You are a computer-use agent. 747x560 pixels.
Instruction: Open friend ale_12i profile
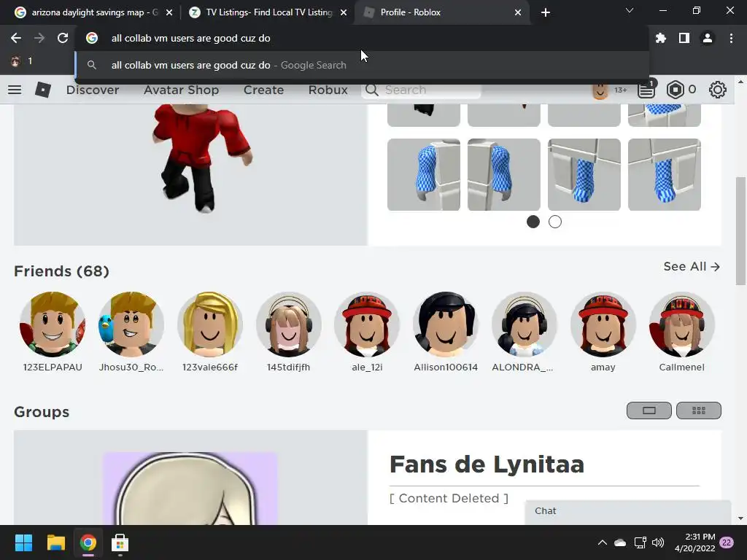pyautogui.click(x=367, y=332)
